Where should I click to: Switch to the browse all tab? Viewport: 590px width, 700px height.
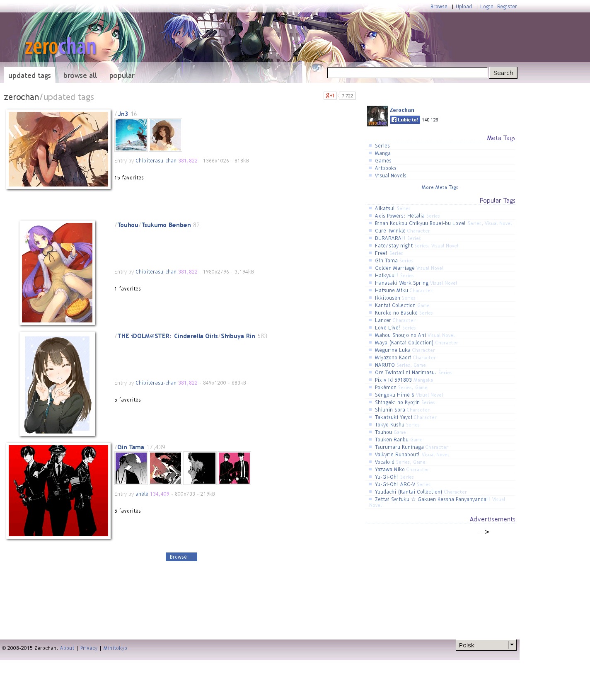80,75
